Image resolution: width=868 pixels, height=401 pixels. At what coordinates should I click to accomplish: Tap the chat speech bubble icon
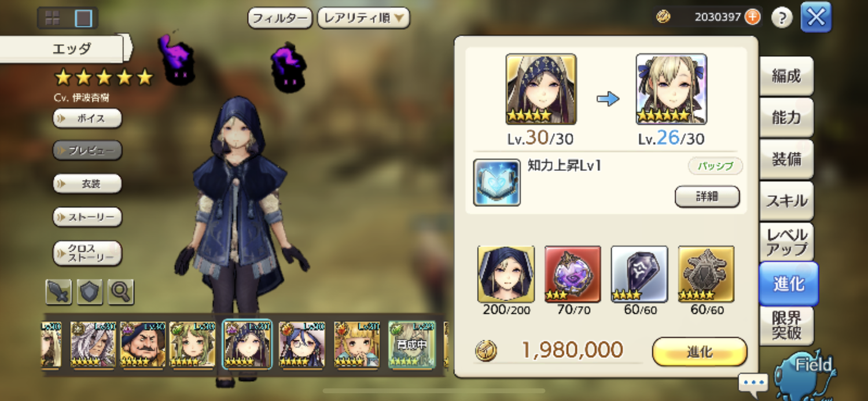753,383
